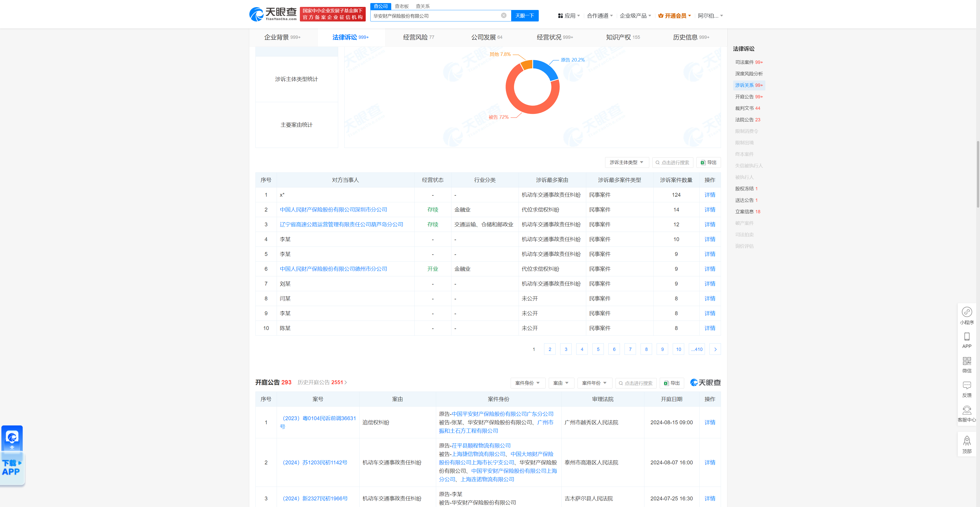Jump to last page ...410
Viewport: 980px width, 507px height.
tap(696, 349)
